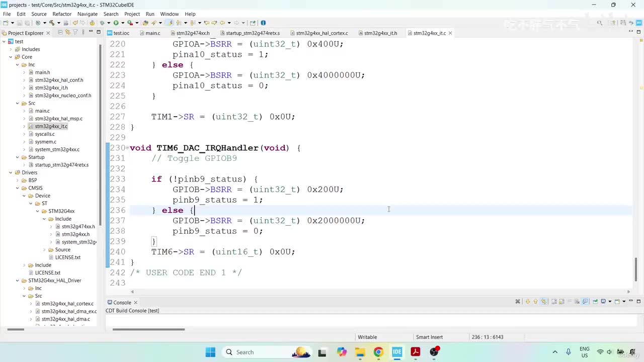
Task: Collapse the TIM6_DAC_IRQHandler function fold marker
Action: pos(127,148)
